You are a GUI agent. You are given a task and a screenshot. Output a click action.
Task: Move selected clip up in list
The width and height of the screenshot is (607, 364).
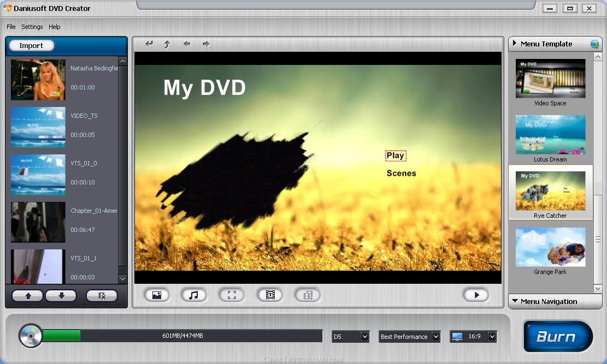click(x=28, y=296)
